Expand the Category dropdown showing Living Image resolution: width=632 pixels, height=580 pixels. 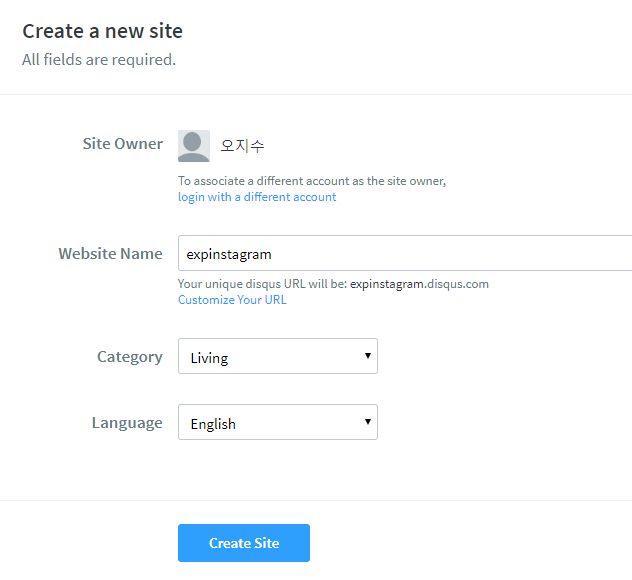point(278,356)
